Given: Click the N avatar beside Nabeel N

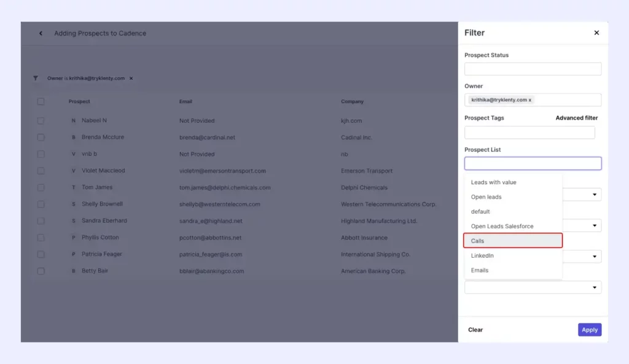Looking at the screenshot, I should pos(74,121).
